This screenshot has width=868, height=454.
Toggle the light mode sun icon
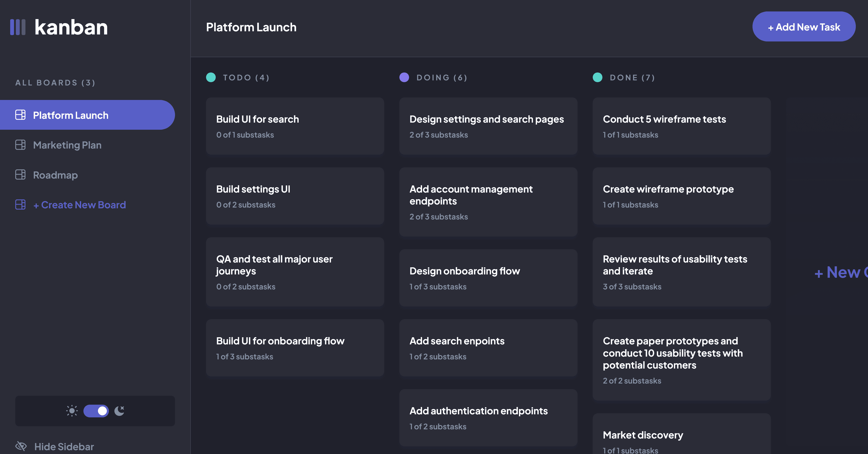click(x=72, y=410)
